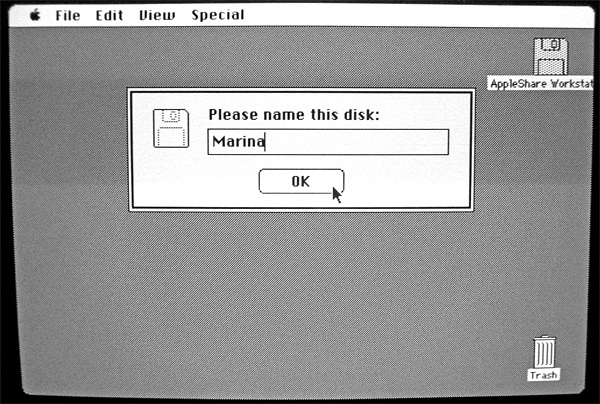Open the Edit menu

click(x=109, y=15)
